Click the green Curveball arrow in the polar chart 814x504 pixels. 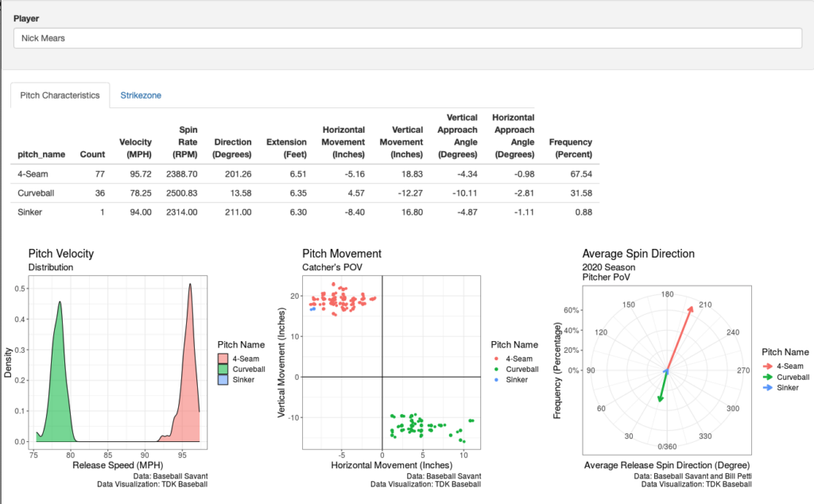pos(662,386)
